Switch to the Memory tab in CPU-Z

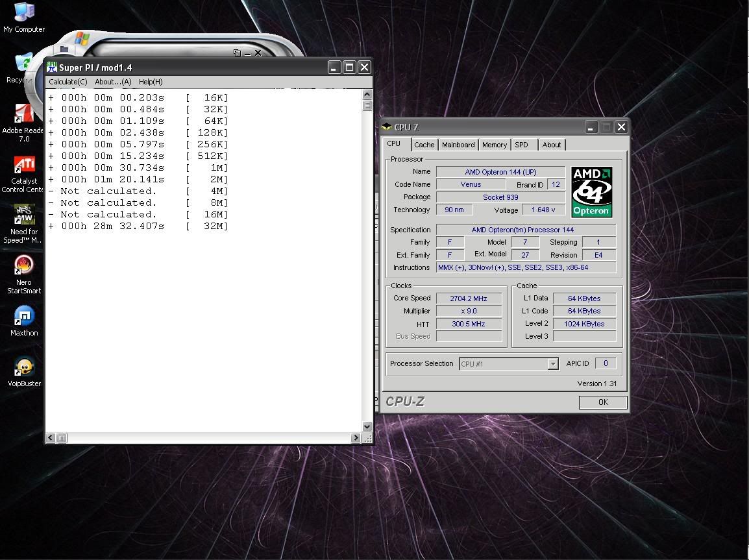pos(495,145)
